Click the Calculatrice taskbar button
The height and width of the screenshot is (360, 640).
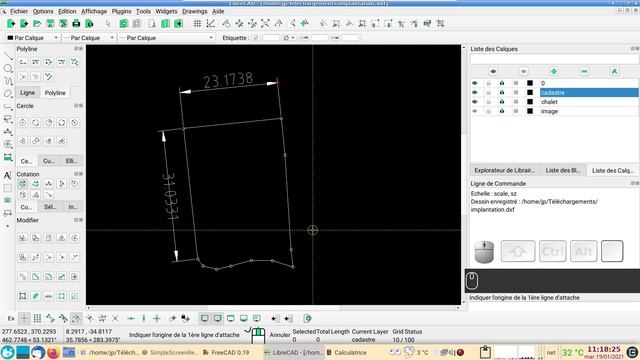coord(346,352)
